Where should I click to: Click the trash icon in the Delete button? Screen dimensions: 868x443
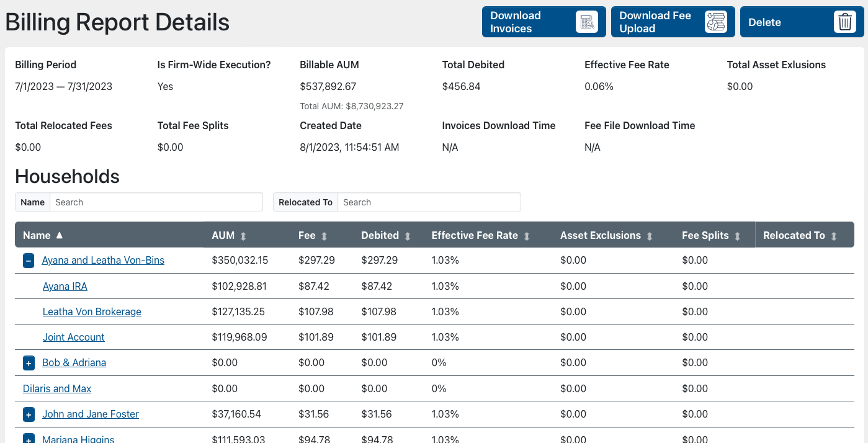(844, 22)
